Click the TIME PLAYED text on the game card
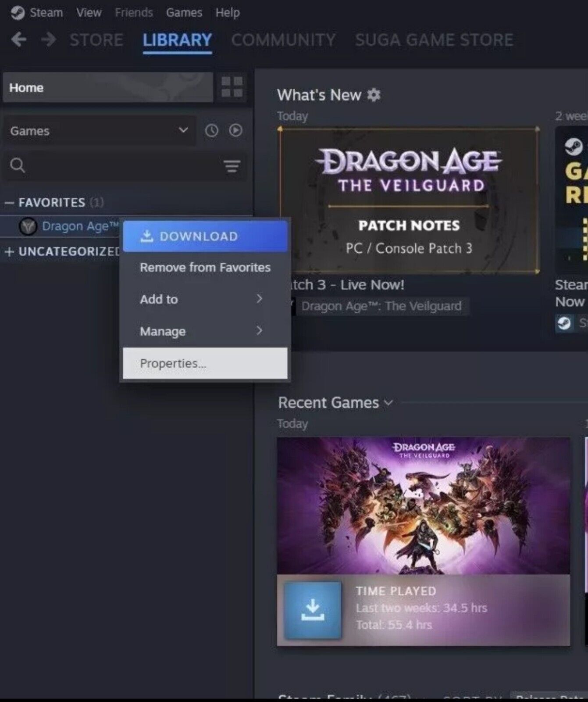Image resolution: width=588 pixels, height=702 pixels. click(x=396, y=591)
